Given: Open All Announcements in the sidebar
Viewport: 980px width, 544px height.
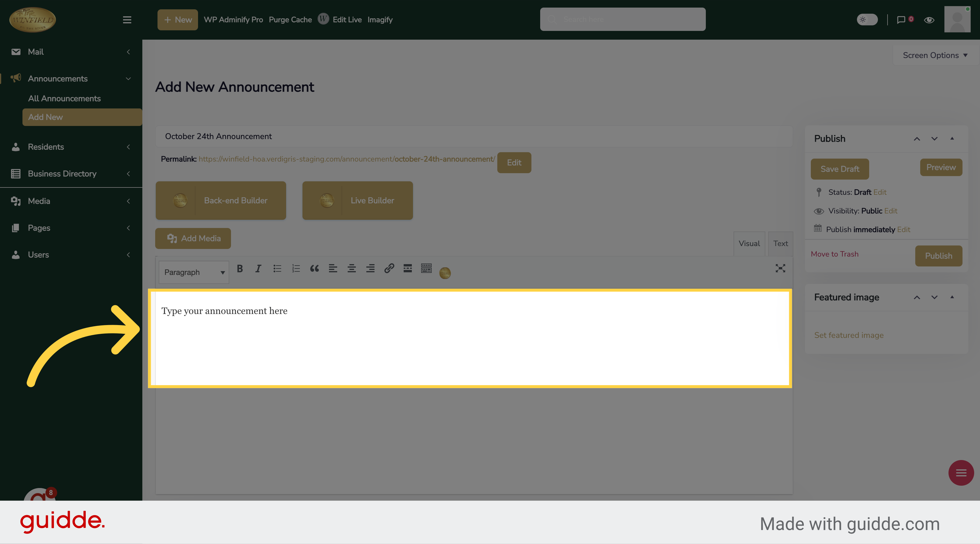Looking at the screenshot, I should pos(64,99).
